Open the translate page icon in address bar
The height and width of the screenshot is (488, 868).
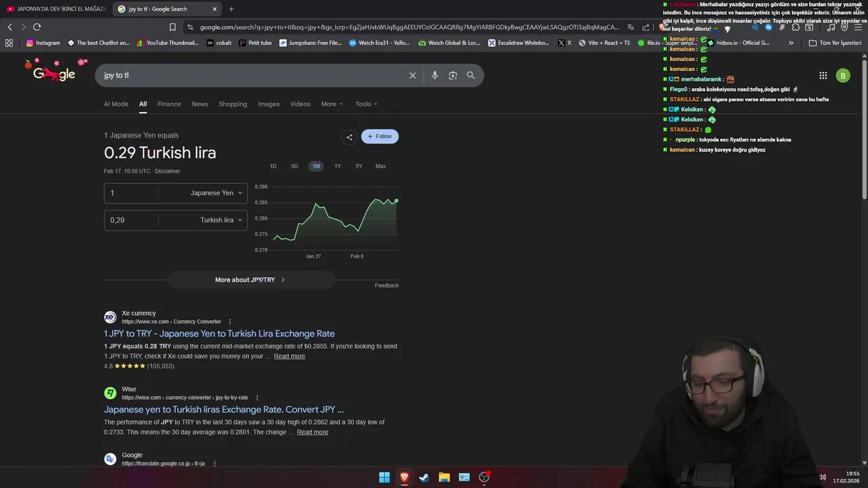click(x=631, y=27)
